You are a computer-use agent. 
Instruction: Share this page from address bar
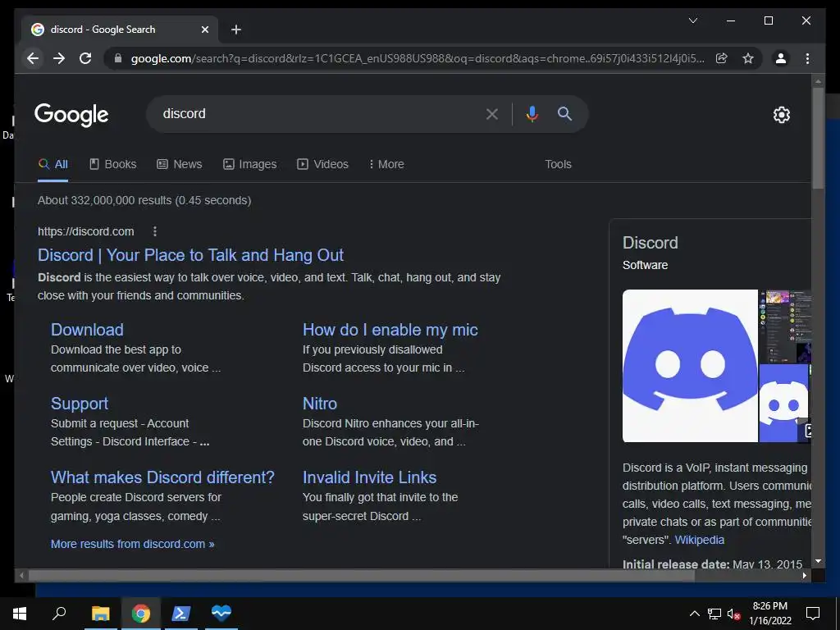pyautogui.click(x=722, y=58)
